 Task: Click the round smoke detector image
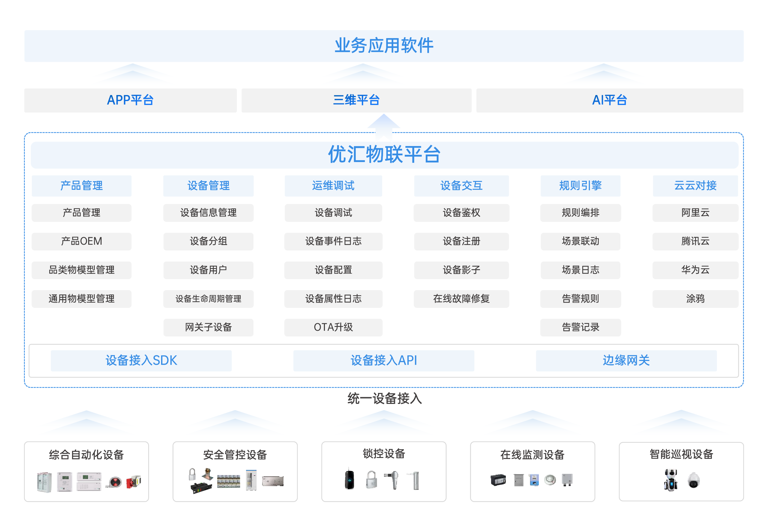click(550, 480)
